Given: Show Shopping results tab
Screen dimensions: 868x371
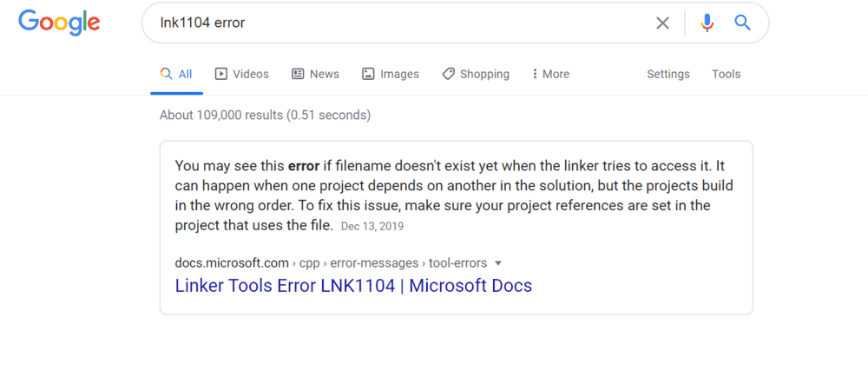Looking at the screenshot, I should pyautogui.click(x=476, y=75).
